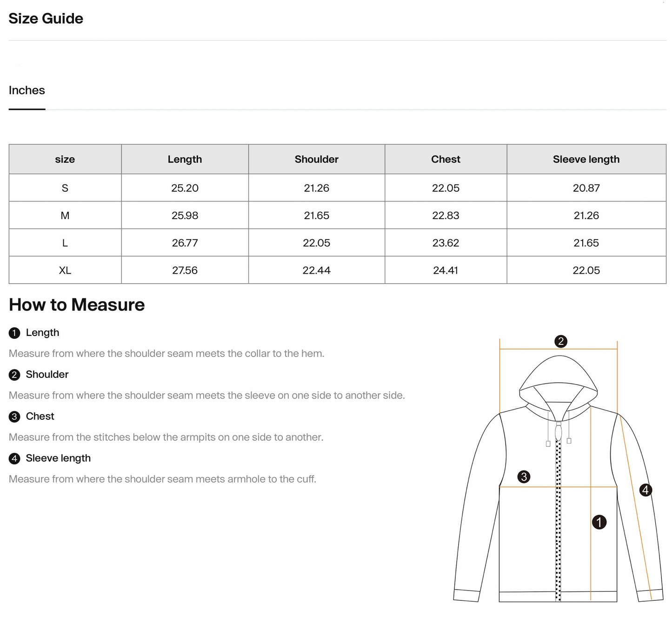Viewport: 672px width, 625px height.
Task: Click the Size Guide heading
Action: tap(46, 19)
